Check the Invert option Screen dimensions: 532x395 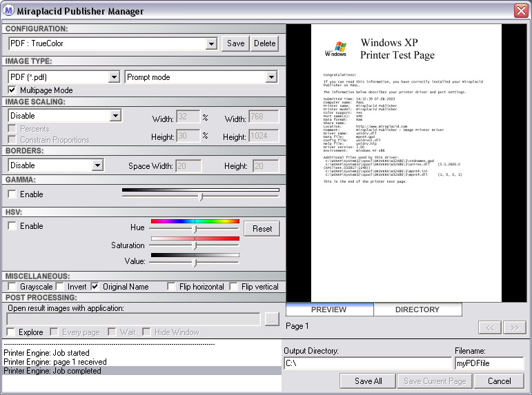pos(60,287)
